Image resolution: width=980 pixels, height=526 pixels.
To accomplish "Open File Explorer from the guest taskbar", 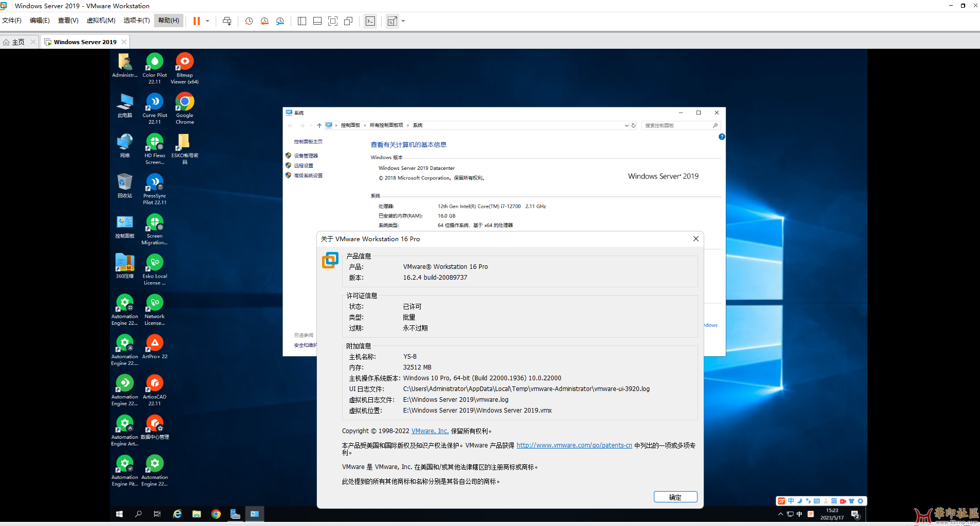I will (x=197, y=514).
